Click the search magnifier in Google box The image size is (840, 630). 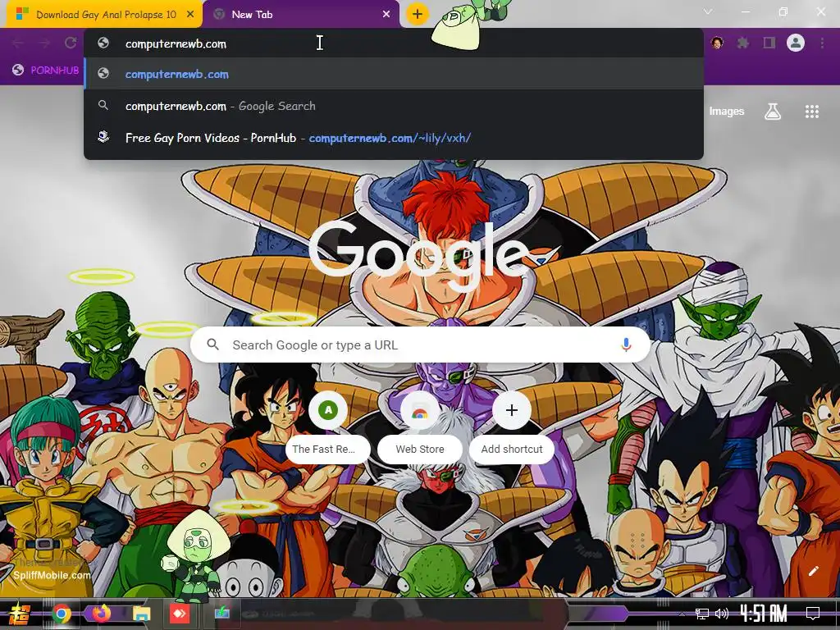click(212, 345)
